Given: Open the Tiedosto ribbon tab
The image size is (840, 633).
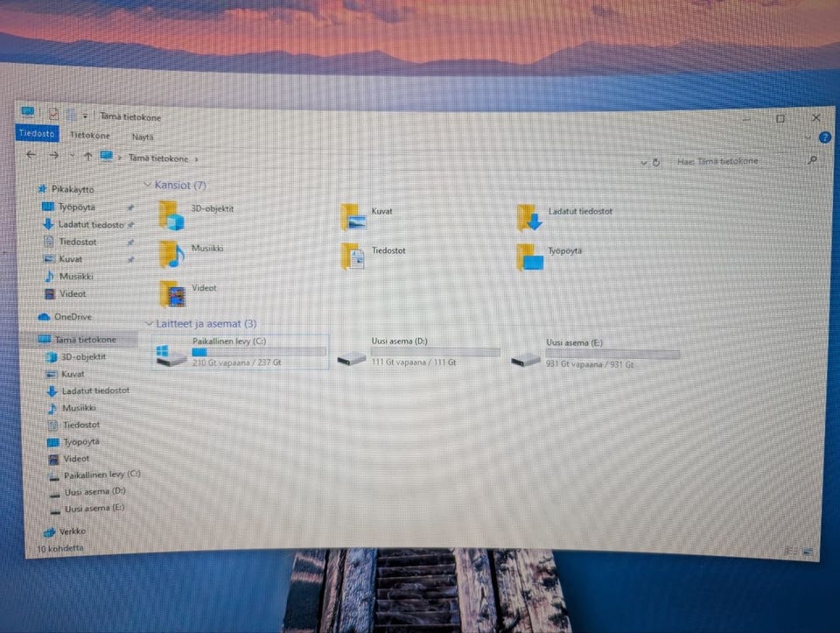Looking at the screenshot, I should tap(37, 133).
